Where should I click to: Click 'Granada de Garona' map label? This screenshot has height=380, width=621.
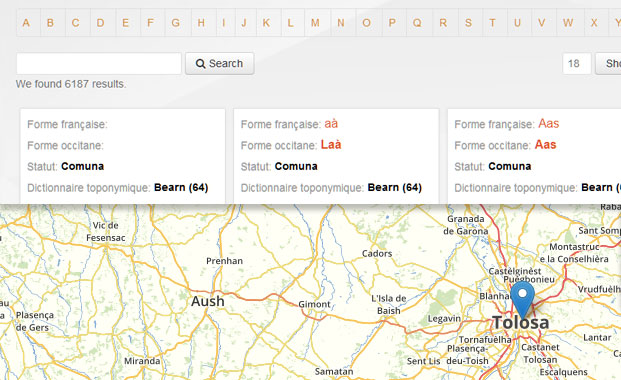point(466,225)
